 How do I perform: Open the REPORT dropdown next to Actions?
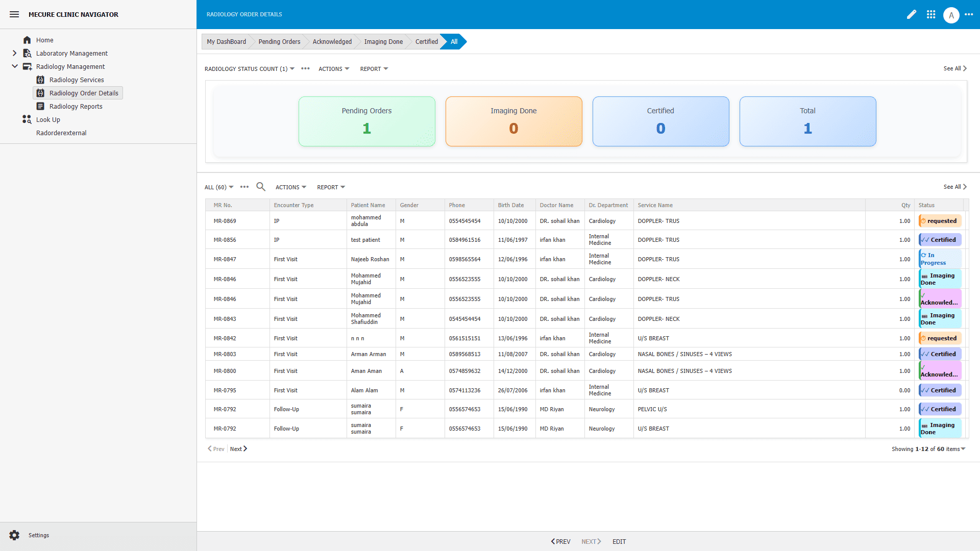coord(330,187)
